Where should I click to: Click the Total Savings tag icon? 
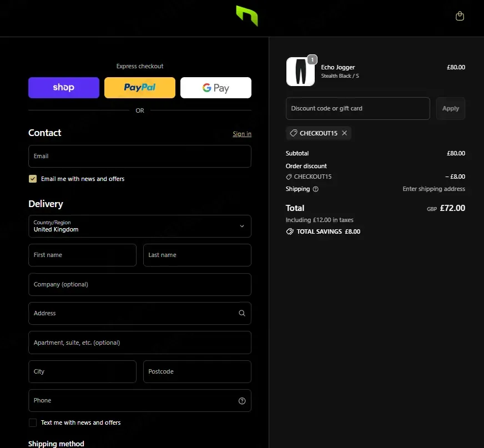pyautogui.click(x=290, y=231)
